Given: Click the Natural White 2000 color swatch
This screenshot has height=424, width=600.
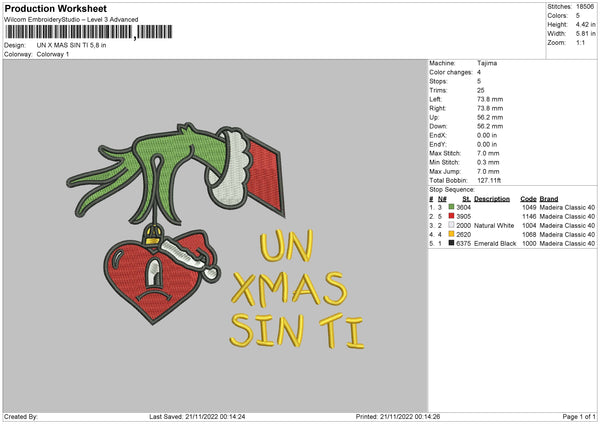Looking at the screenshot, I should 451,225.
